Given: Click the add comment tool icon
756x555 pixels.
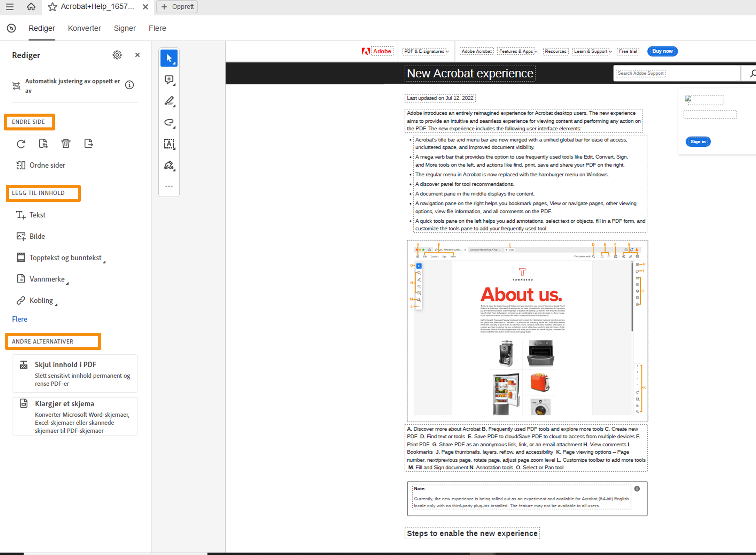Looking at the screenshot, I should click(169, 80).
